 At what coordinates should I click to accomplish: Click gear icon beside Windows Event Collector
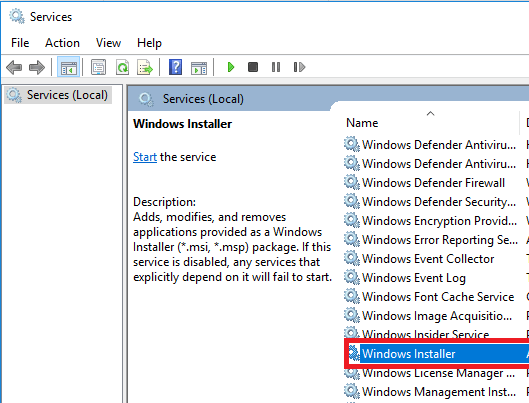(352, 259)
